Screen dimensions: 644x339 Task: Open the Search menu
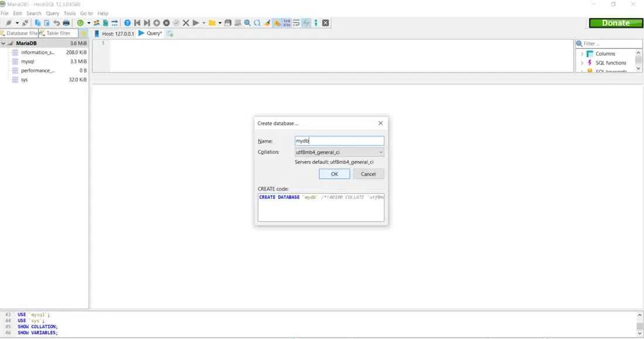click(x=34, y=13)
